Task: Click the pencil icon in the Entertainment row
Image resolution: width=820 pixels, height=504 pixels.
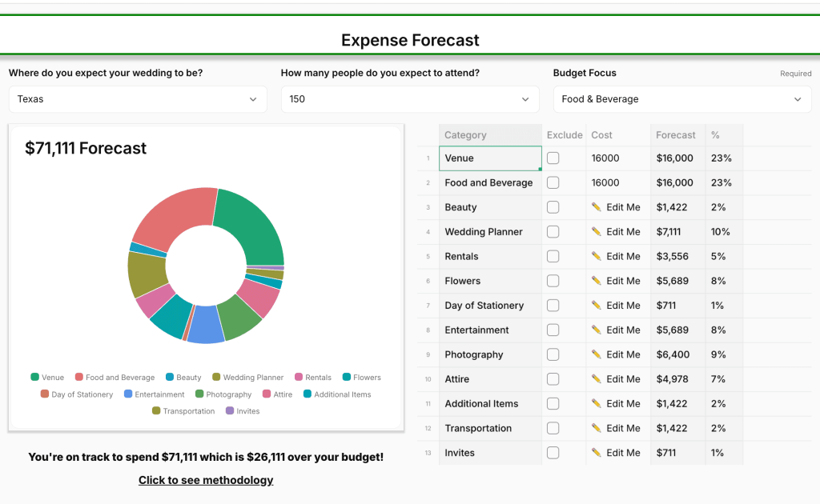Action: click(x=596, y=330)
